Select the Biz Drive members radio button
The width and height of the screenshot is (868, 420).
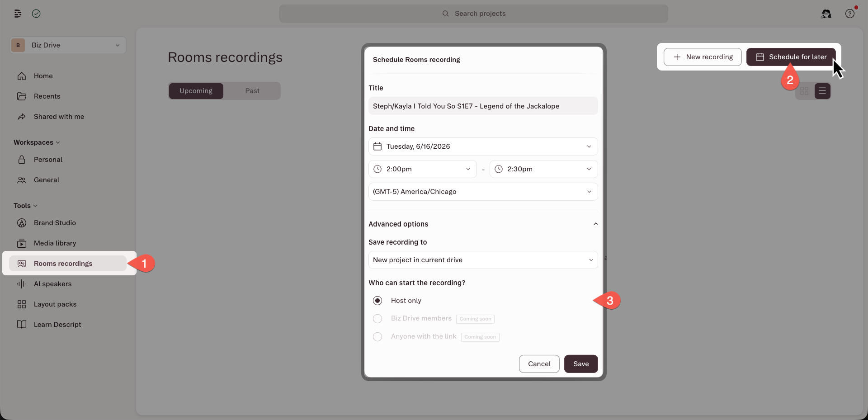click(x=377, y=319)
